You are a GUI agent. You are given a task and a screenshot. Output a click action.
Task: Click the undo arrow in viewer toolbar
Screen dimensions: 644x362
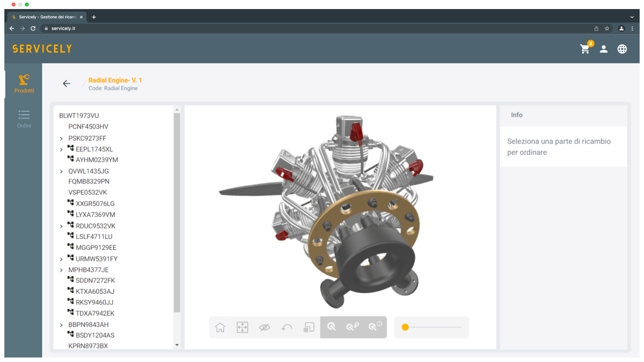point(287,327)
